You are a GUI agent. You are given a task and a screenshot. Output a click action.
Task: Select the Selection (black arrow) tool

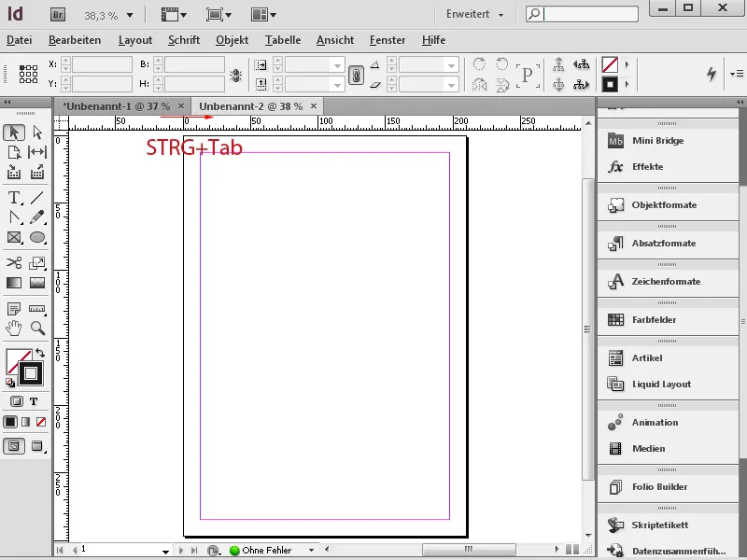[x=14, y=133]
